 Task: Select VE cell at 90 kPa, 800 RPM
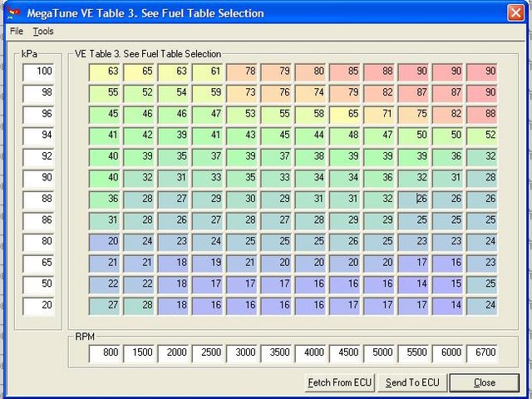[105, 178]
